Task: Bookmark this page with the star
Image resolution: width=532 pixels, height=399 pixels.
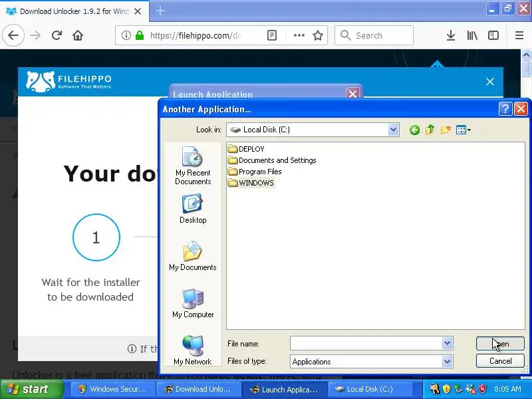Action: (318, 35)
